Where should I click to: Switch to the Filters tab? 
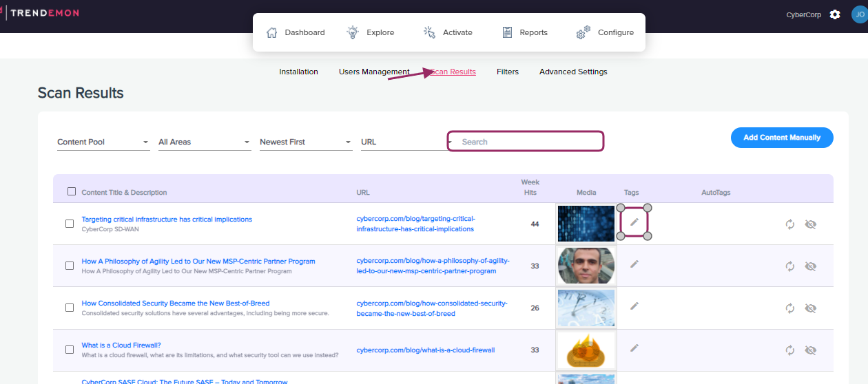tap(508, 72)
